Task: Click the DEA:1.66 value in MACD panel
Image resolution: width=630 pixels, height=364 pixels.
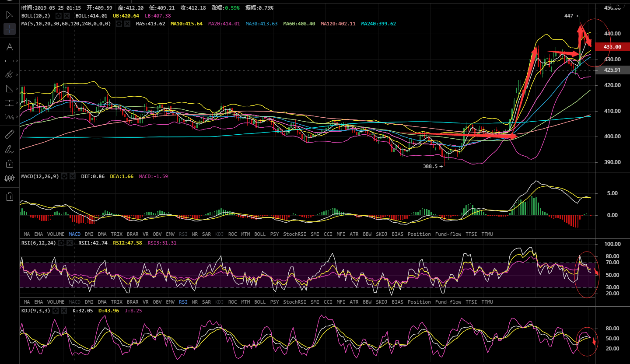Action: (x=121, y=176)
